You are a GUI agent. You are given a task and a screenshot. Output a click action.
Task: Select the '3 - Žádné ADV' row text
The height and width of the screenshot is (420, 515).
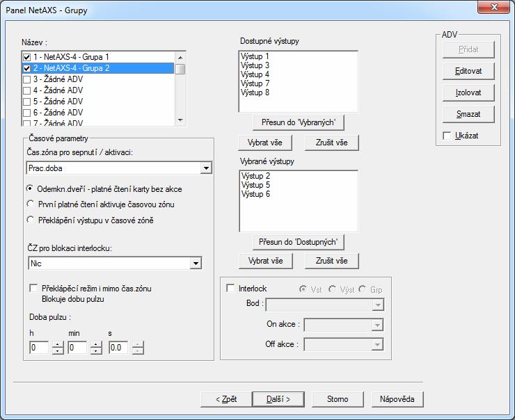pos(58,79)
